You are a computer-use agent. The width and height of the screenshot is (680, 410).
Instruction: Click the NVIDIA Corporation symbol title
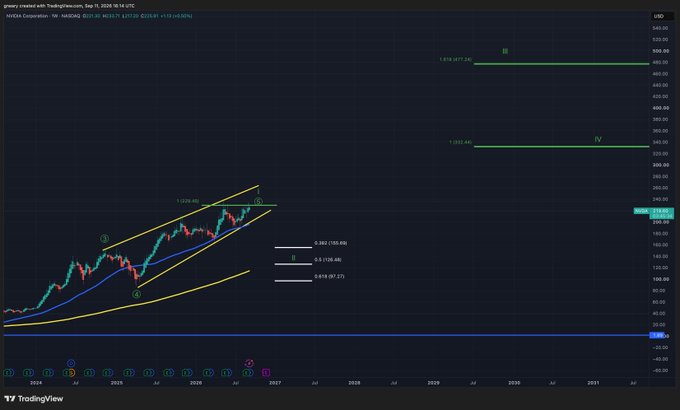click(27, 16)
